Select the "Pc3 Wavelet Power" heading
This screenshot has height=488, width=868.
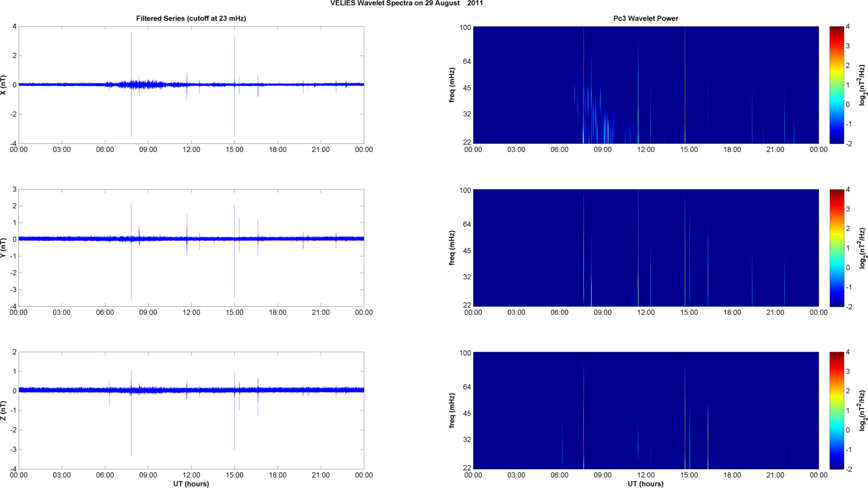tap(646, 18)
